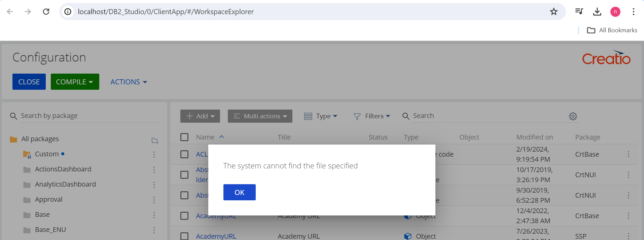
Task: Open the three-dot menu for Custom package
Action: point(154,154)
